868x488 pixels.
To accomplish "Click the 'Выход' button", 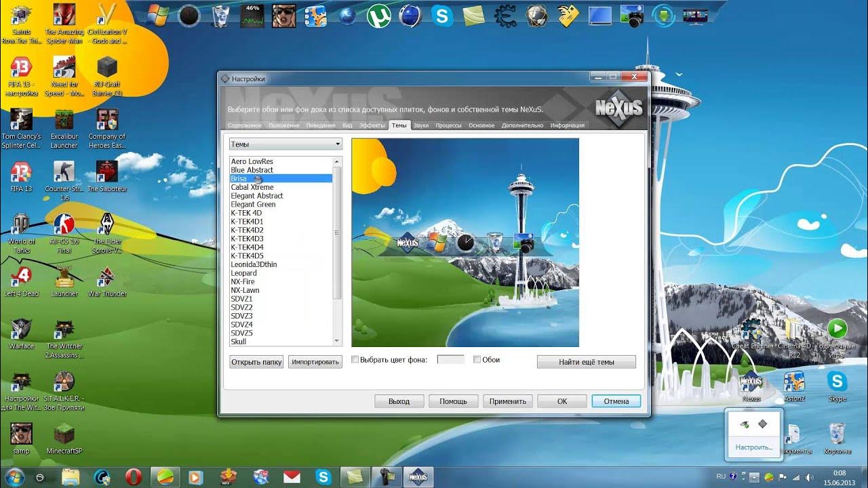I will click(399, 401).
